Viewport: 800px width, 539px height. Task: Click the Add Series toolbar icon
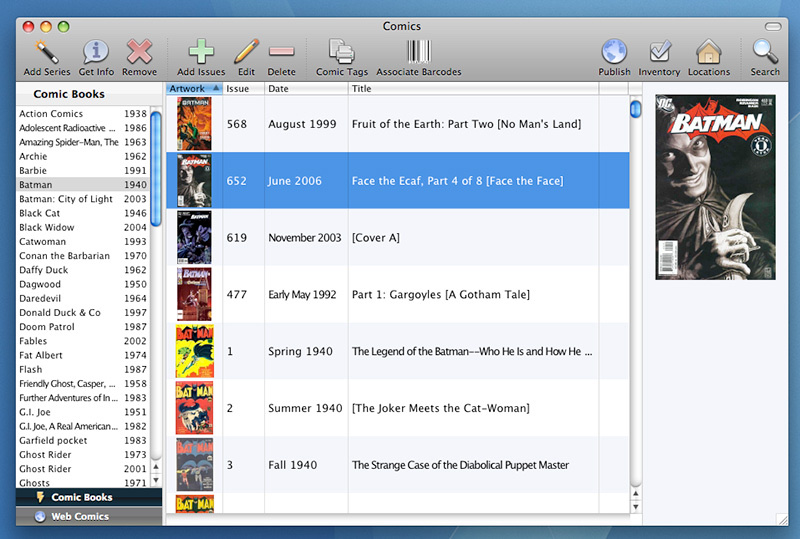click(46, 52)
